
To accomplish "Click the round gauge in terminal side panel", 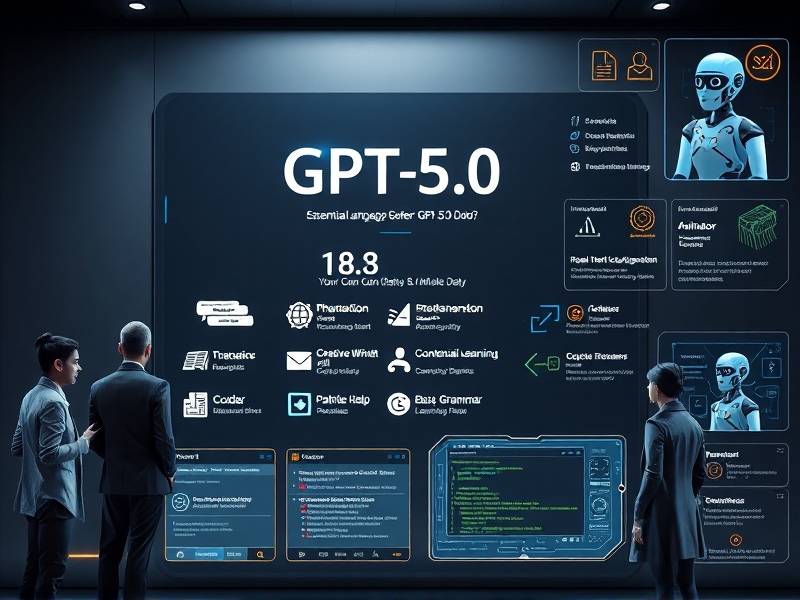I will (600, 507).
